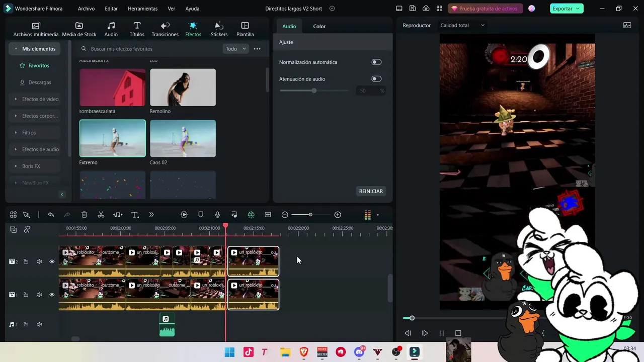Open the Transiciones panel

[165, 30]
